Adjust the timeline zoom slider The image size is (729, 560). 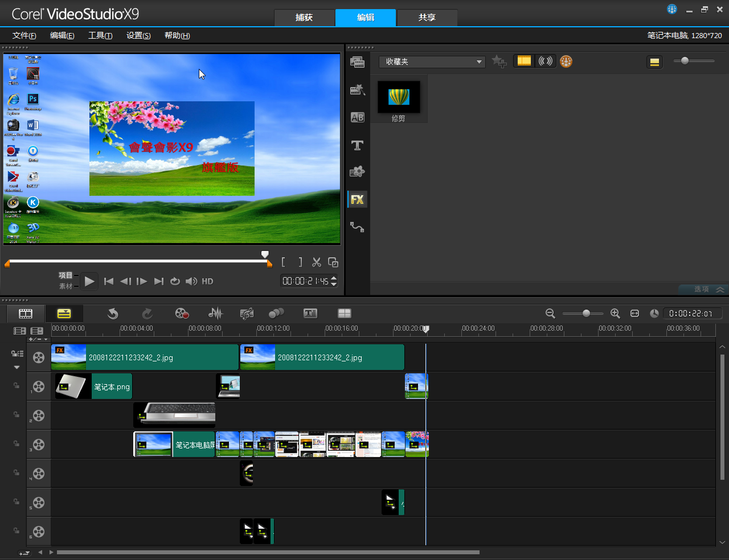(x=583, y=314)
